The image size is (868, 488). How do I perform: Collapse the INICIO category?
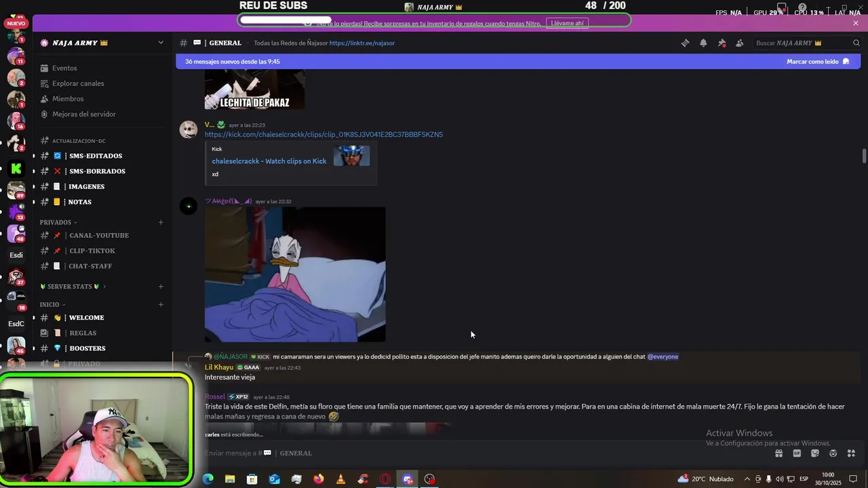pos(53,305)
